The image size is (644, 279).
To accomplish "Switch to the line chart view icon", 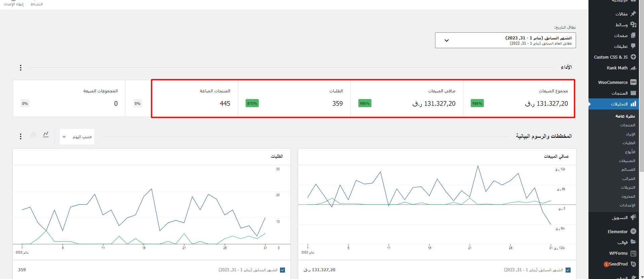I will pos(46,134).
